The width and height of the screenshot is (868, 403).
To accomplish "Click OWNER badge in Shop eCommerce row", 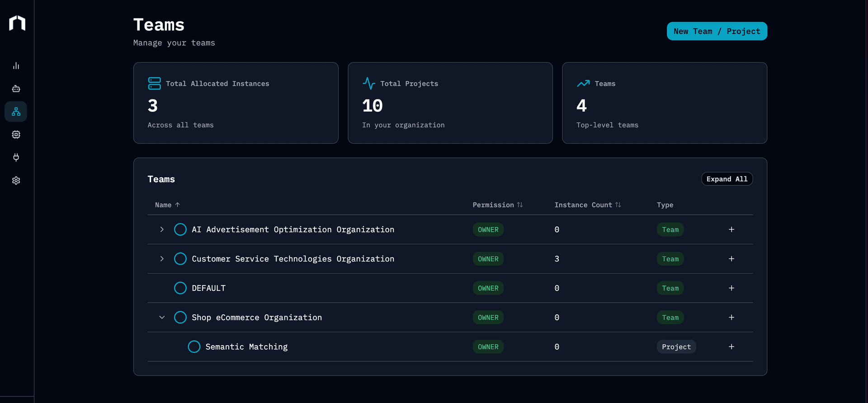I will 488,318.
